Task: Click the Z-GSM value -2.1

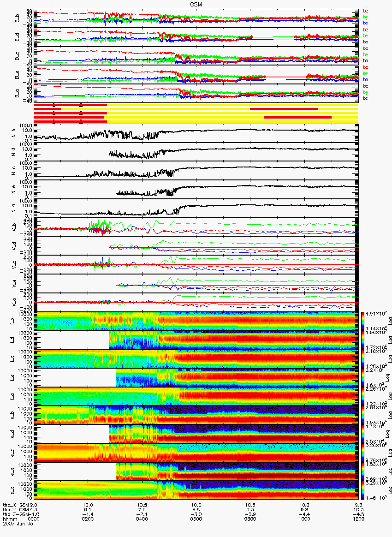Action: click(142, 514)
